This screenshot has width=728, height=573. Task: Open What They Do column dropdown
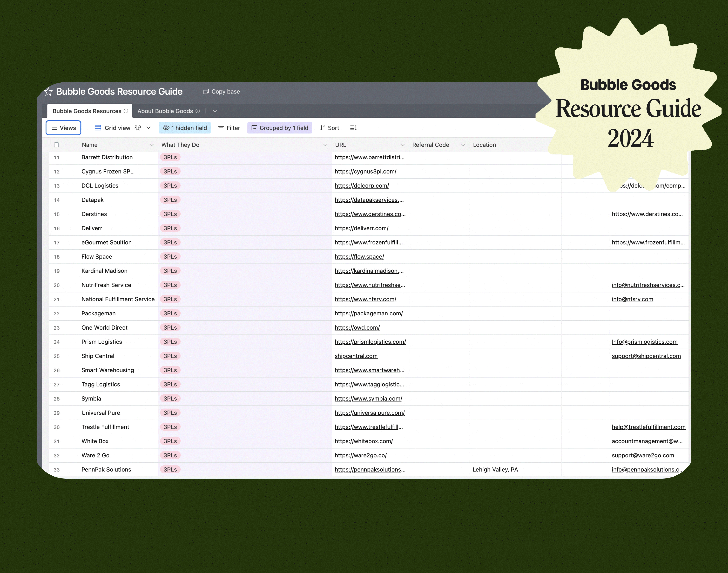(x=325, y=145)
